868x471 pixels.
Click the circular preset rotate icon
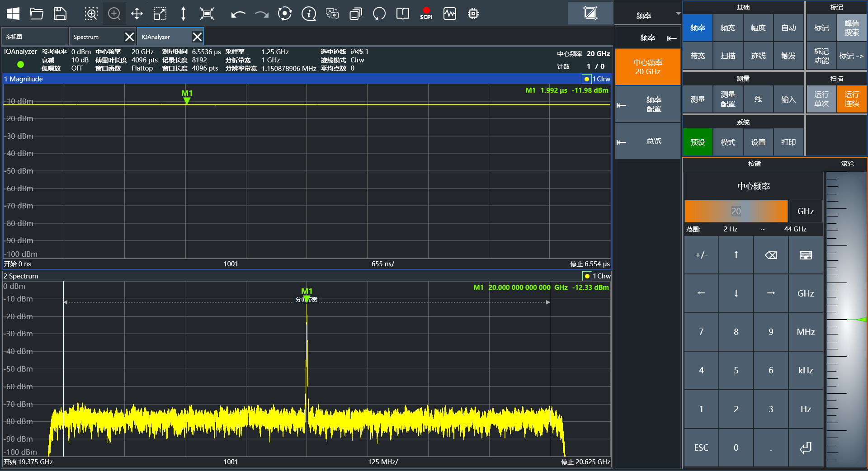(x=285, y=14)
